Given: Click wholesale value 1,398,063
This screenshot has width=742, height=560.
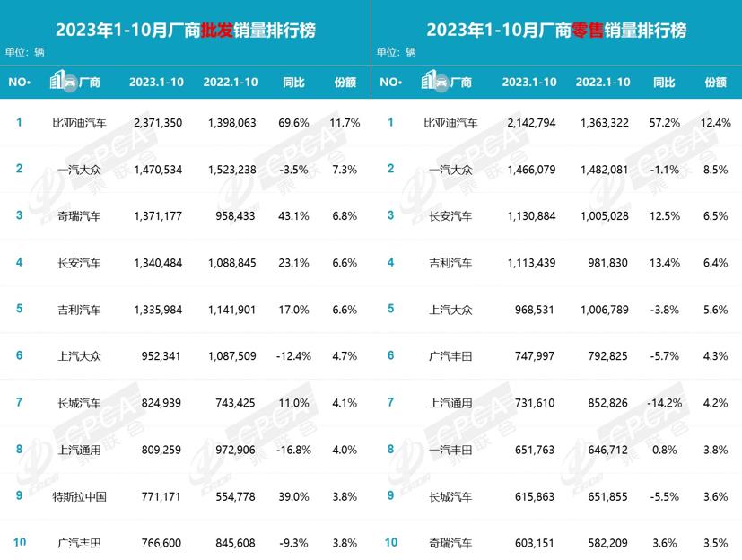Looking at the screenshot, I should [231, 123].
